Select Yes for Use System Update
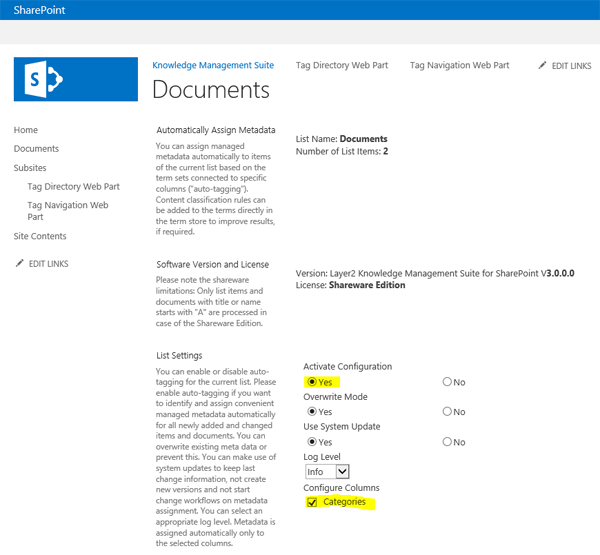600x555 pixels. point(312,442)
